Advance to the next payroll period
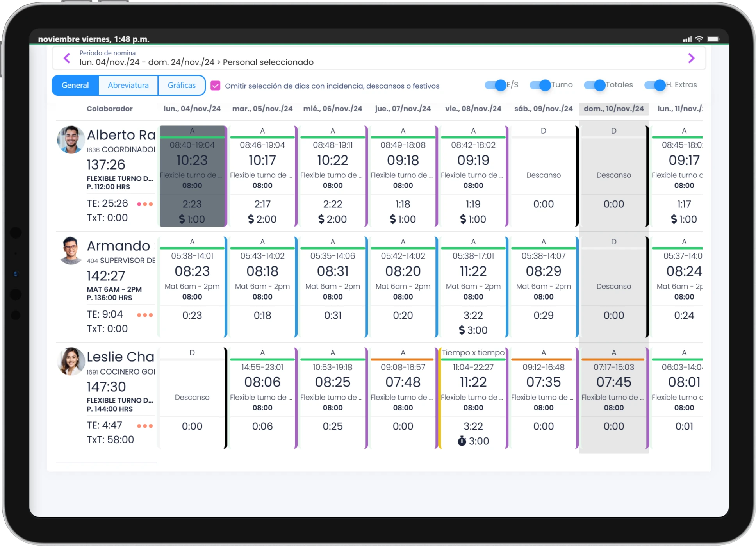756x546 pixels. [692, 58]
